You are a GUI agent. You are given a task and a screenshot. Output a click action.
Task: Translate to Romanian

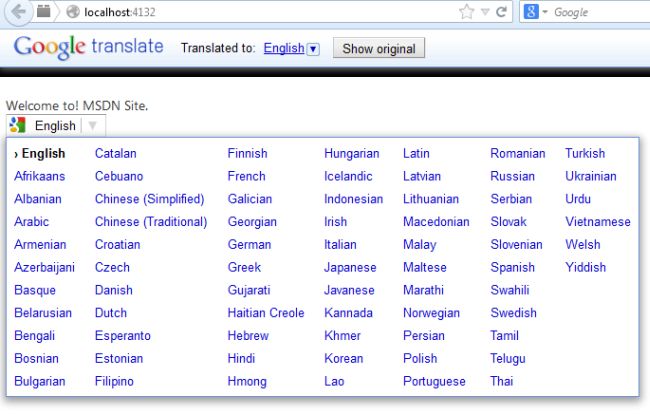click(518, 153)
